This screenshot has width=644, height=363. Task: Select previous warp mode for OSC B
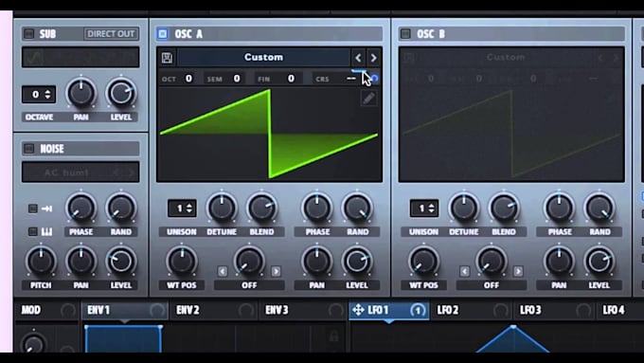(x=464, y=271)
